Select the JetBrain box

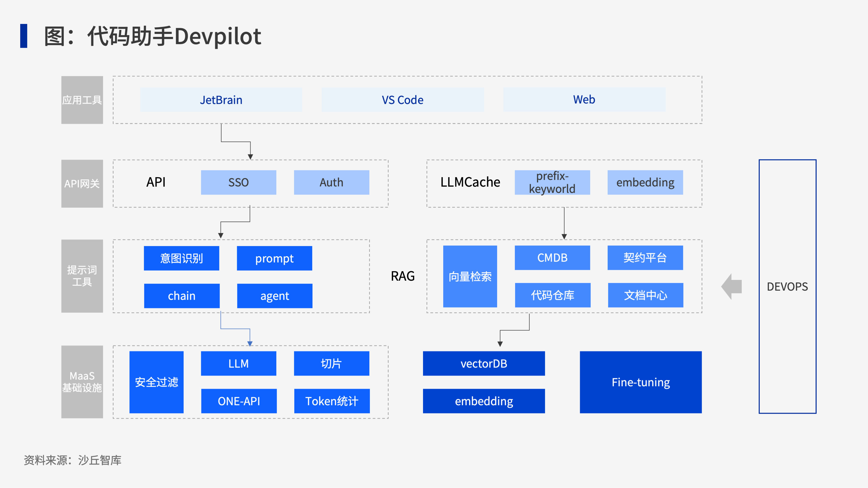pos(221,100)
